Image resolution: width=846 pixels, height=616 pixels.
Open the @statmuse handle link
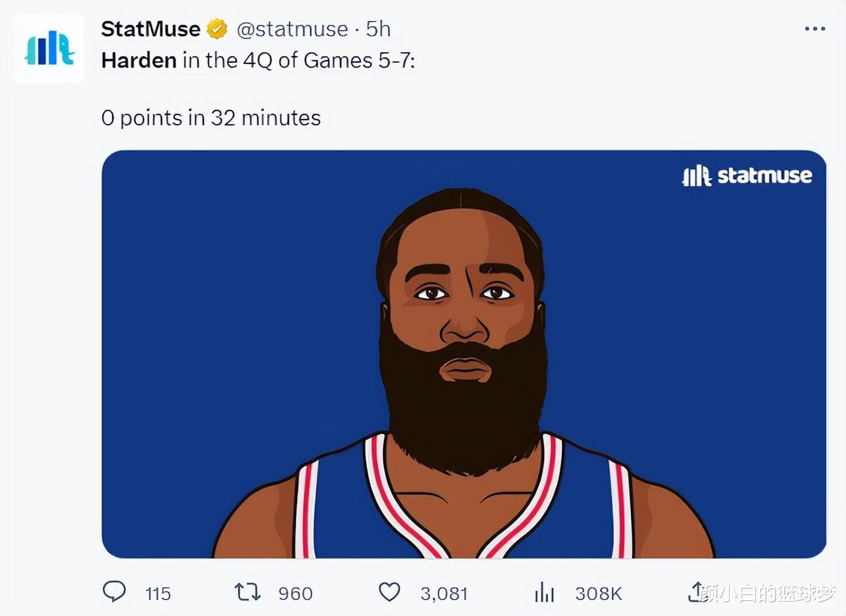coord(292,29)
